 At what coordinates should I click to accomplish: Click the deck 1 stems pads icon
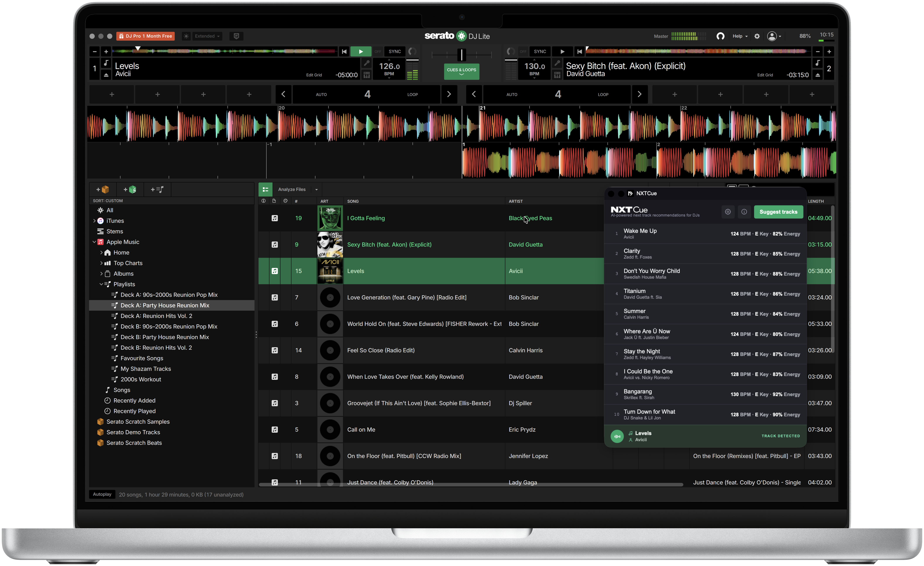[x=367, y=75]
